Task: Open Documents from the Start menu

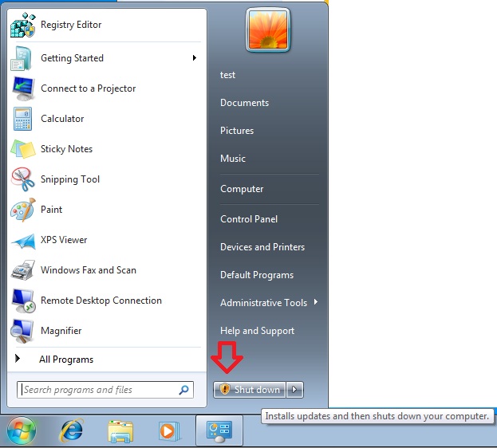Action: (244, 103)
